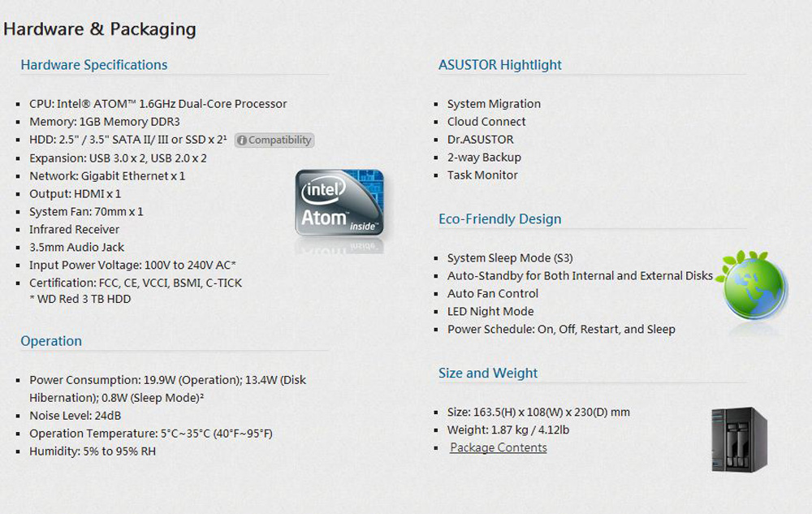This screenshot has width=812, height=514.
Task: Click the Task Monitor entry
Action: click(482, 175)
